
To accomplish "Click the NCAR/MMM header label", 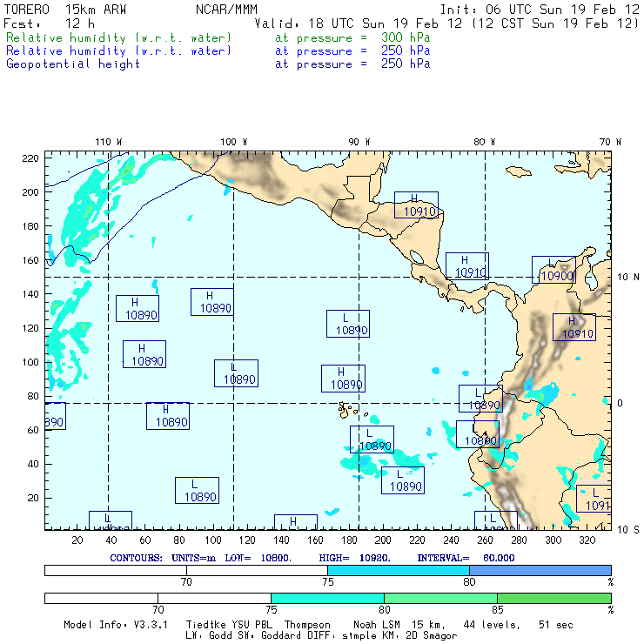I will pos(226,10).
